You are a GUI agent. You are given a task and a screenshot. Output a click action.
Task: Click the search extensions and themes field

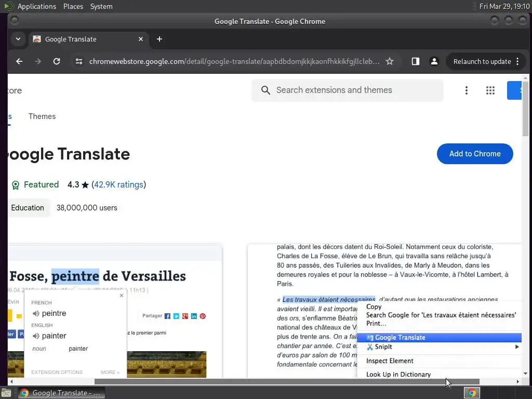pyautogui.click(x=348, y=90)
